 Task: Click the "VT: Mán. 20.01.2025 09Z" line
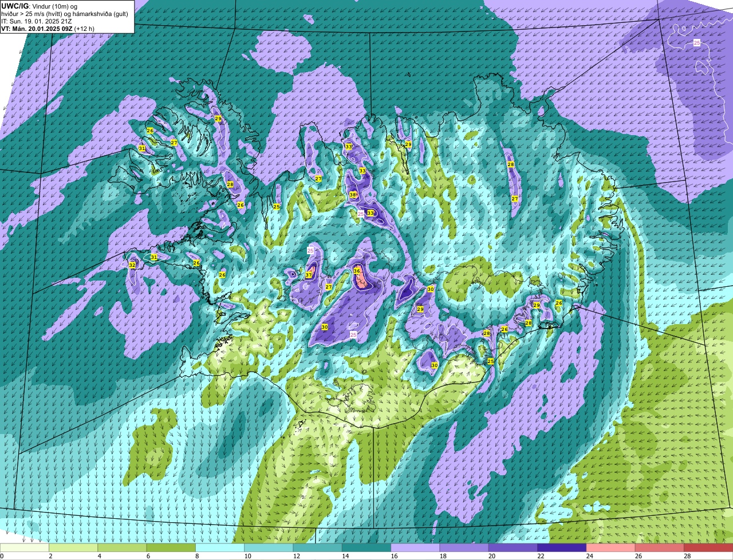pyautogui.click(x=37, y=28)
